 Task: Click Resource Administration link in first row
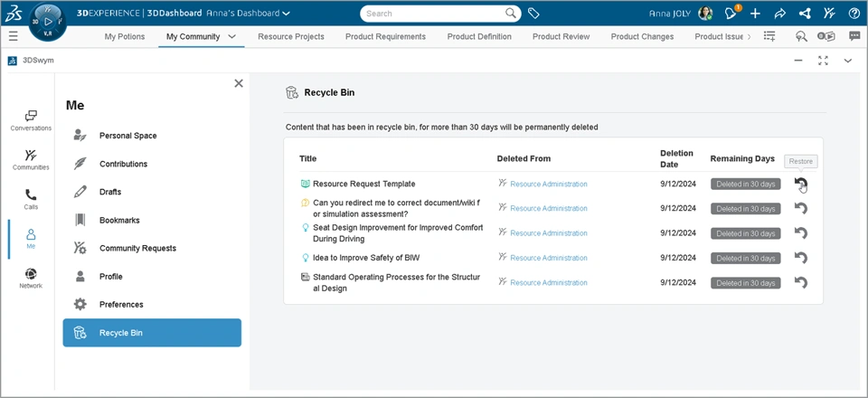click(x=548, y=185)
